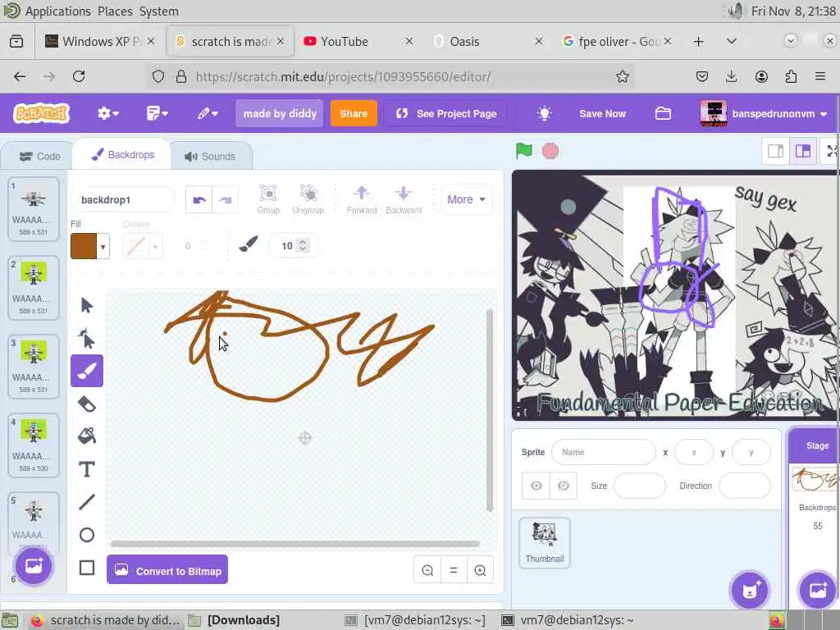
Task: Enter full screen stage mode
Action: coord(831,151)
